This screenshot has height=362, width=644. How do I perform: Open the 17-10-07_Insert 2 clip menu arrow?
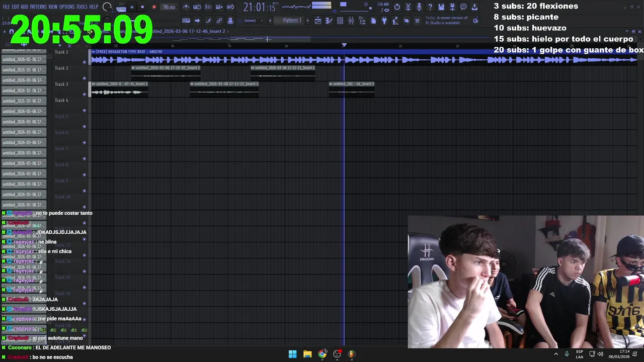(133, 68)
